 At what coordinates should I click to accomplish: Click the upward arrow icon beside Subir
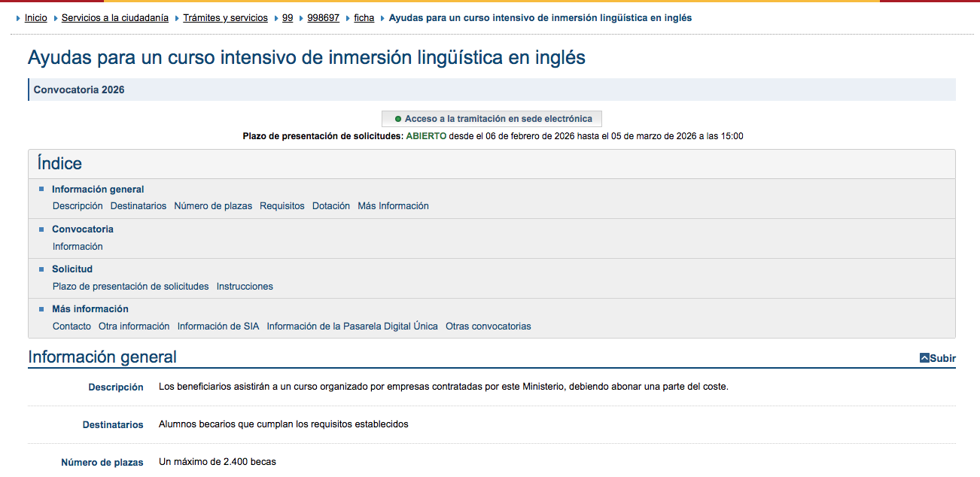(x=924, y=358)
